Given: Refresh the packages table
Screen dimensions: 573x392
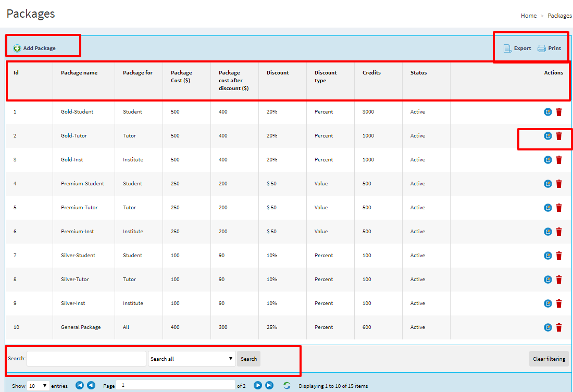Looking at the screenshot, I should pos(286,385).
